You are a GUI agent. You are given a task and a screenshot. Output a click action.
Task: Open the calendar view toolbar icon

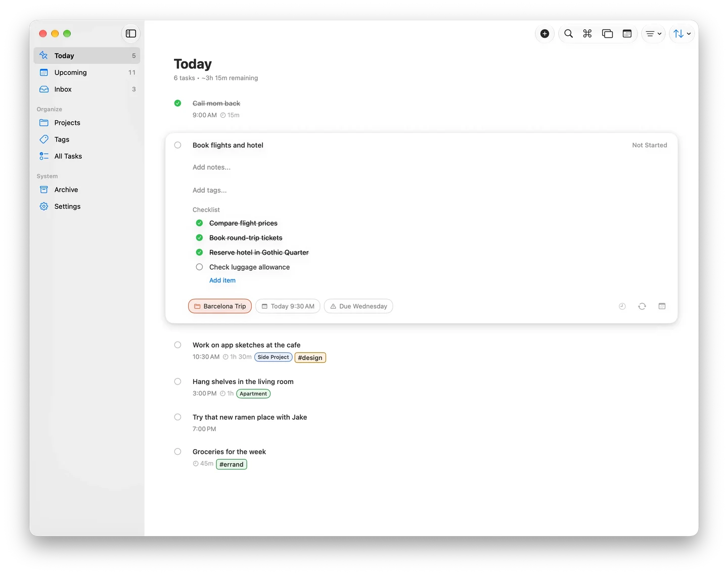click(x=627, y=33)
